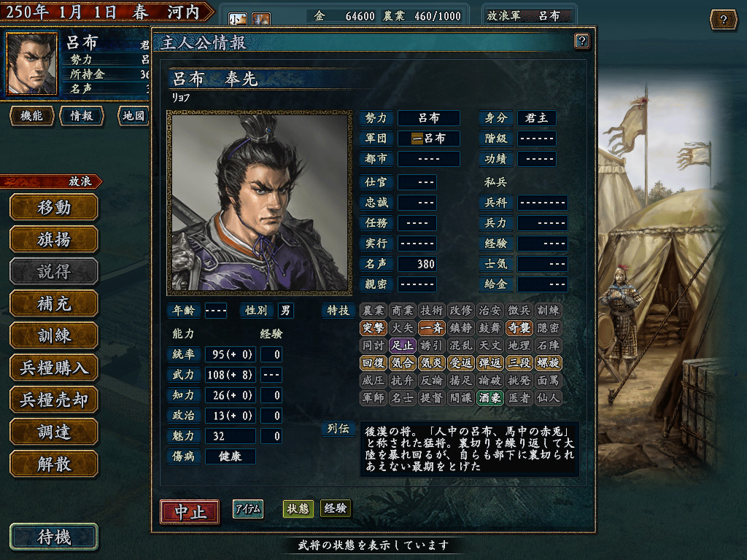Click the 移動 command button

click(54, 208)
